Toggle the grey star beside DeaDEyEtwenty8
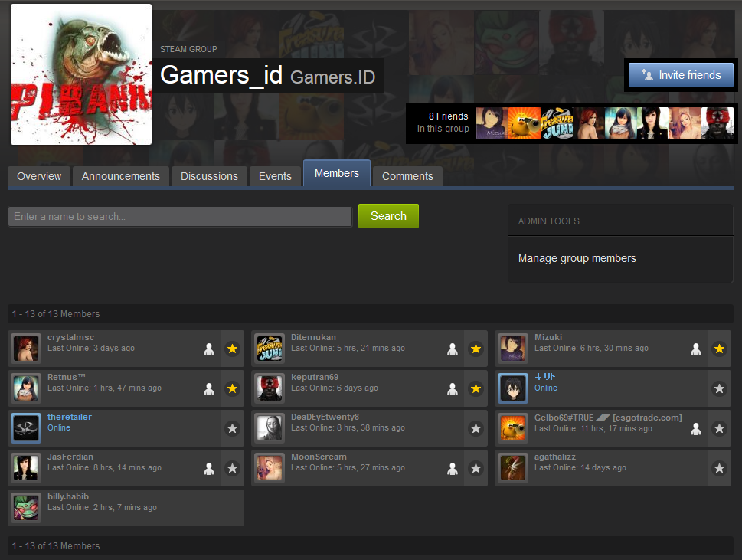742x560 pixels. pyautogui.click(x=476, y=428)
